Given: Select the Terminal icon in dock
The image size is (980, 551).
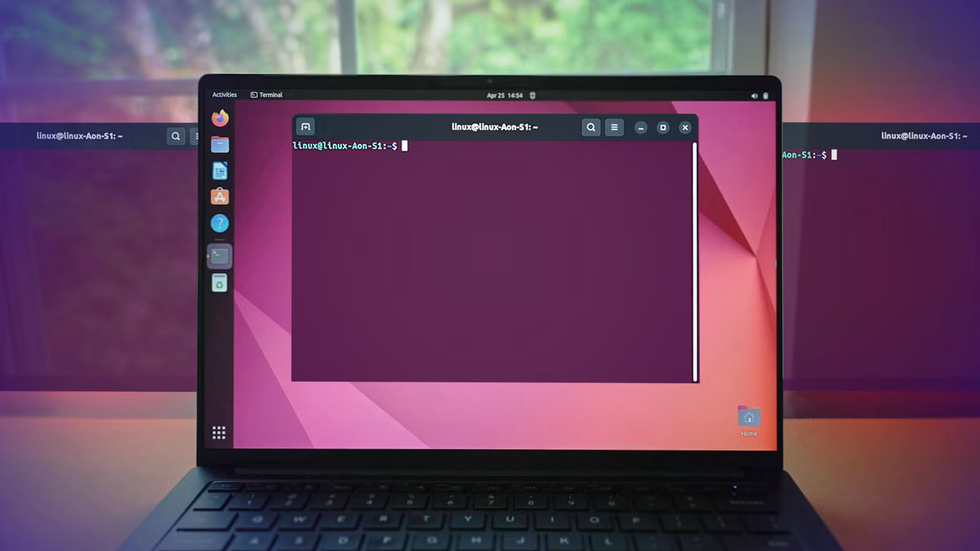Looking at the screenshot, I should tap(220, 257).
